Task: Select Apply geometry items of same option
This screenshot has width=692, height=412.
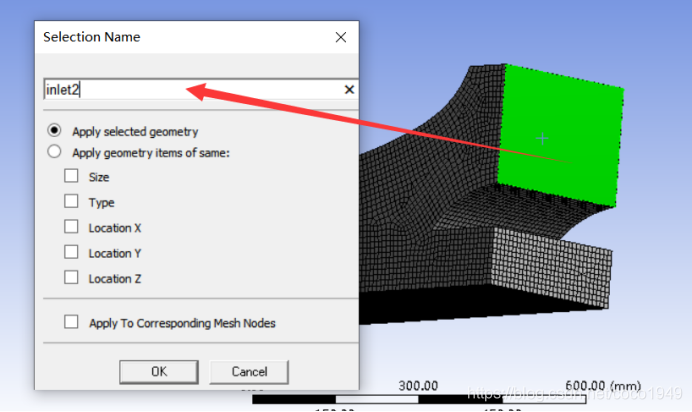Action: [54, 152]
